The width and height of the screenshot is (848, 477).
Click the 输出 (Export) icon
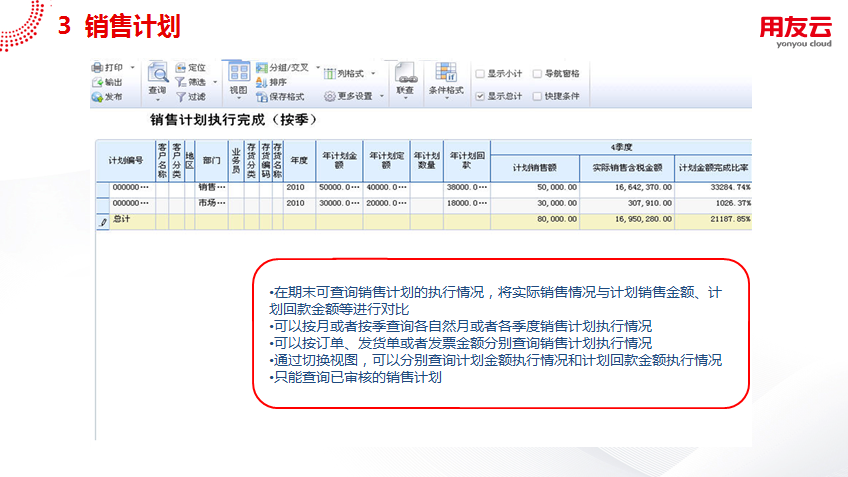click(98, 82)
